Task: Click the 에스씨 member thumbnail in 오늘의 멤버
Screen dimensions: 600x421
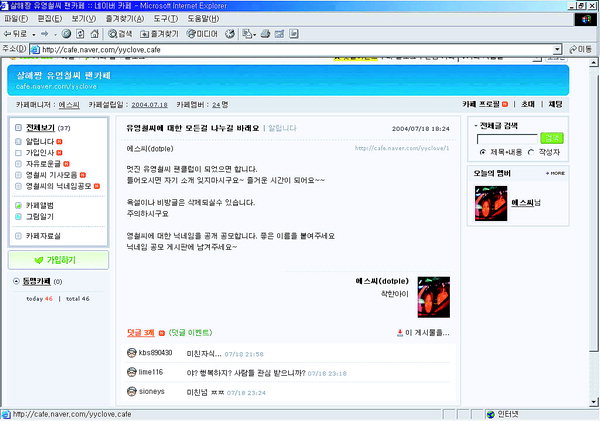Action: coord(490,203)
